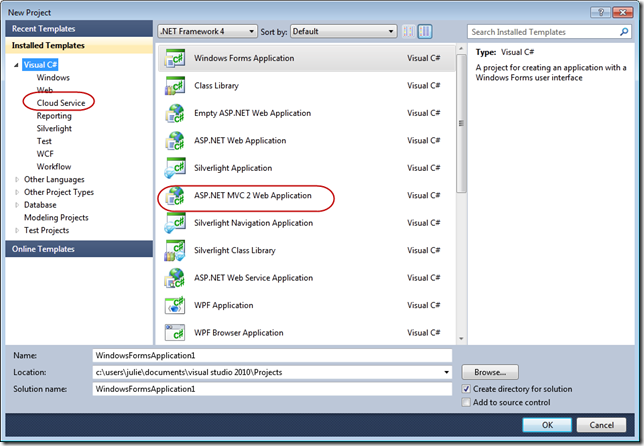Screen dimensions: 644x446
Task: Enable Add to source control checkbox
Action: coord(466,402)
